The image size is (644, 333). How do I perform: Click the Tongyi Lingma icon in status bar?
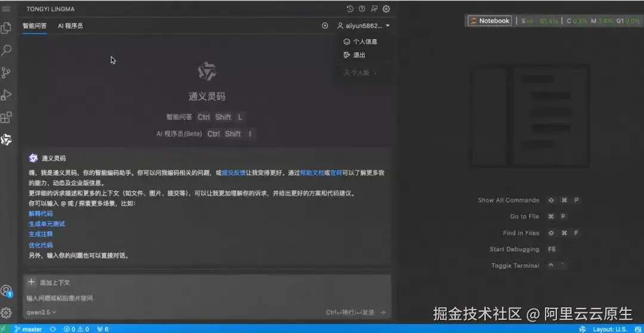pos(582,329)
